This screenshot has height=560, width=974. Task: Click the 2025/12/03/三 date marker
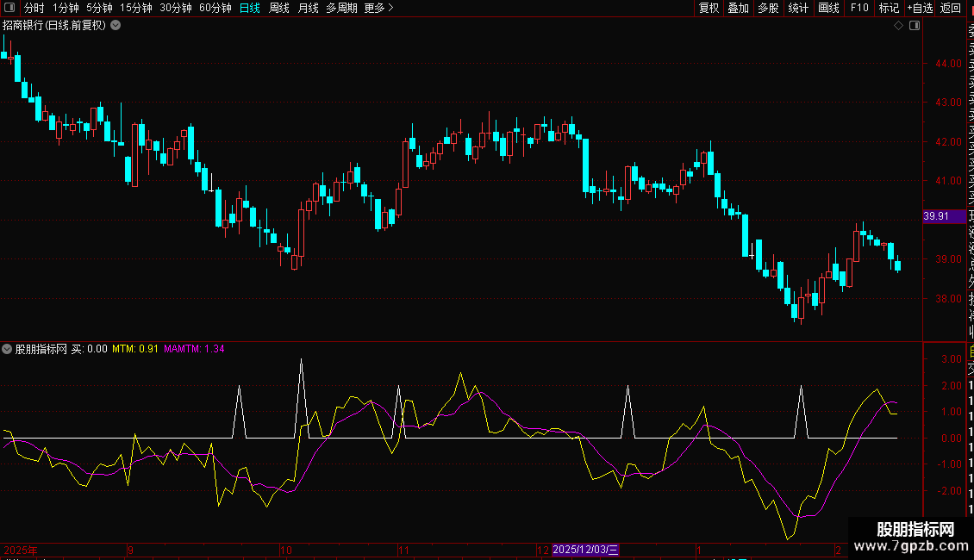[585, 550]
